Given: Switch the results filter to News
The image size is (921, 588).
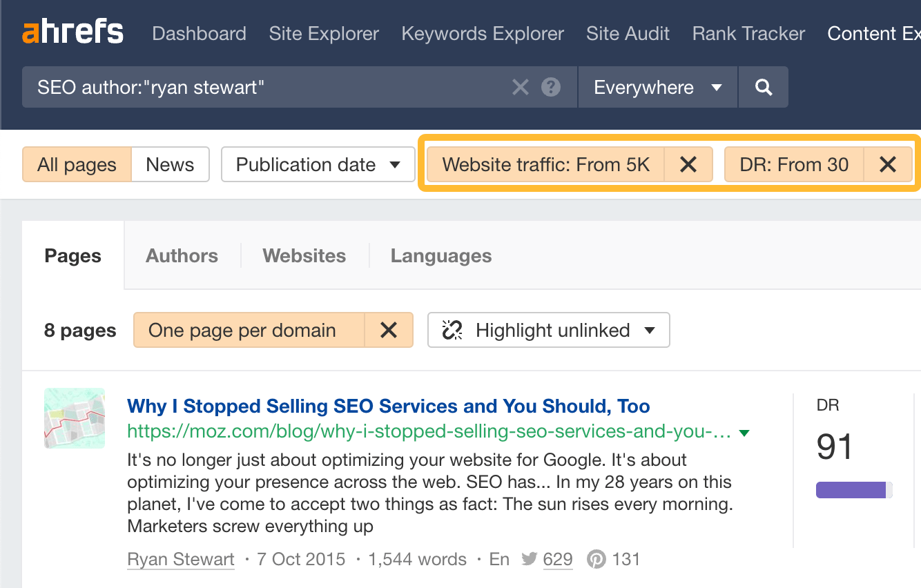Looking at the screenshot, I should coord(169,164).
